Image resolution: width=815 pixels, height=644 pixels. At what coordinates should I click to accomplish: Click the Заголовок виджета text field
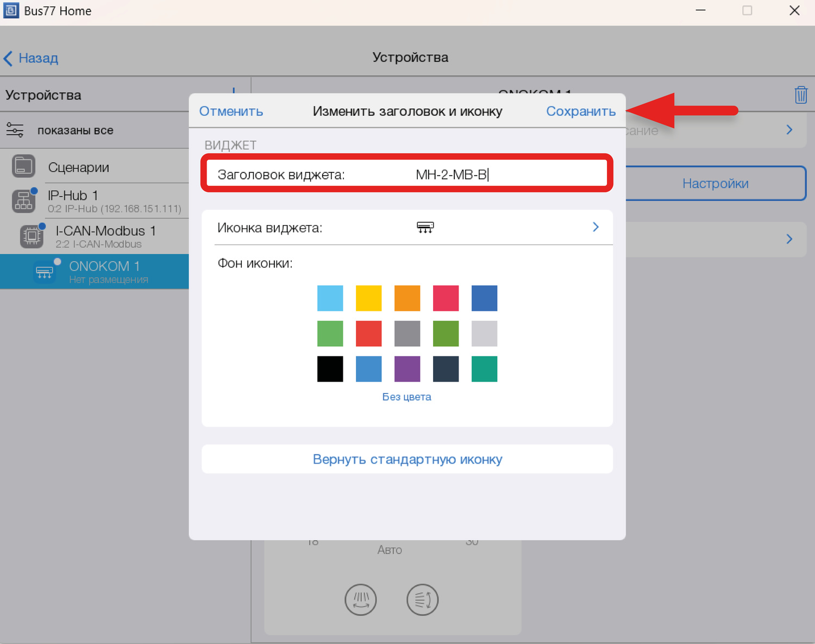[x=489, y=174]
